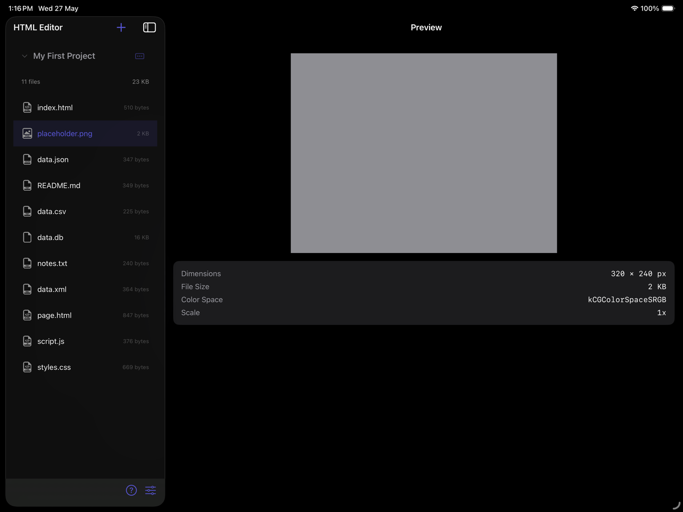Click the Wed 27 May date

[x=58, y=8]
